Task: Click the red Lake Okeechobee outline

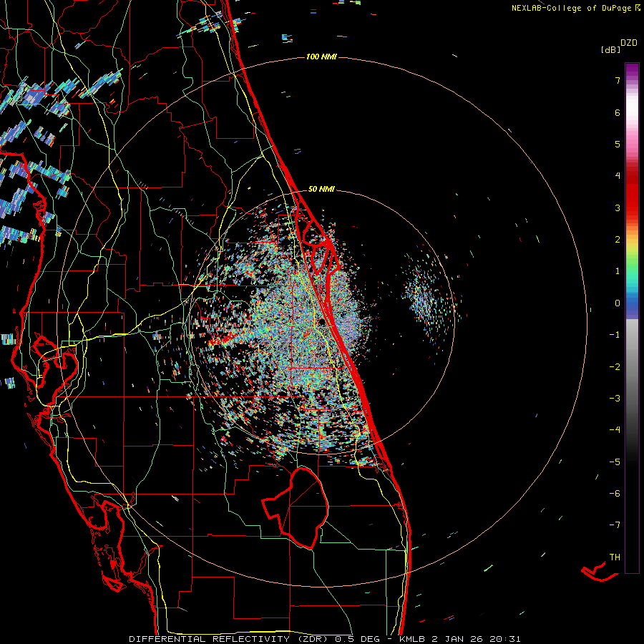Action: (x=296, y=508)
